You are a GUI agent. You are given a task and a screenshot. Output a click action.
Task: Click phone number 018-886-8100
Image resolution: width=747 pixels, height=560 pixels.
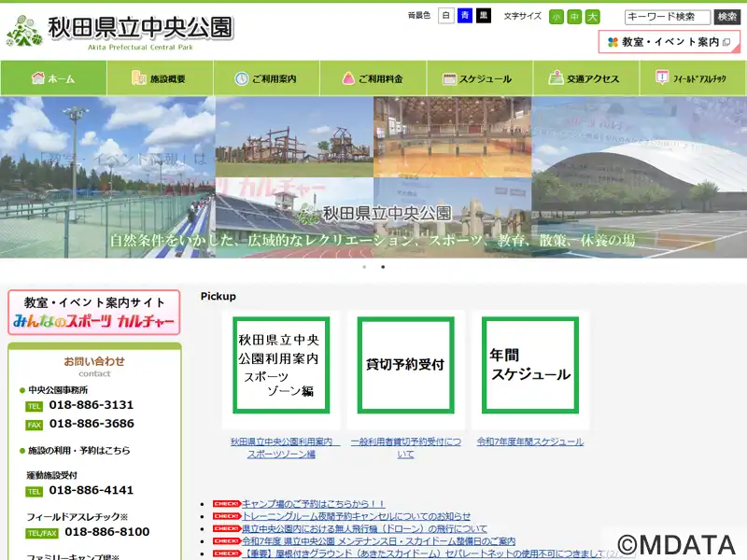click(107, 532)
